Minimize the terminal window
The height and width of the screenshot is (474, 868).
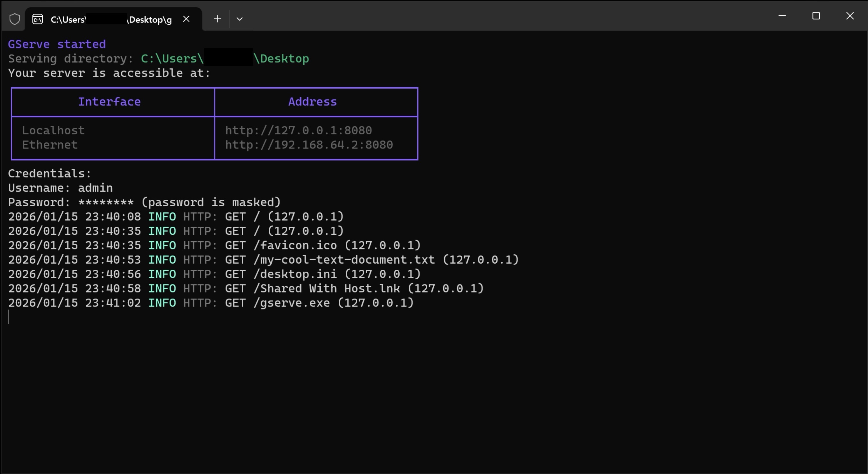pos(782,16)
